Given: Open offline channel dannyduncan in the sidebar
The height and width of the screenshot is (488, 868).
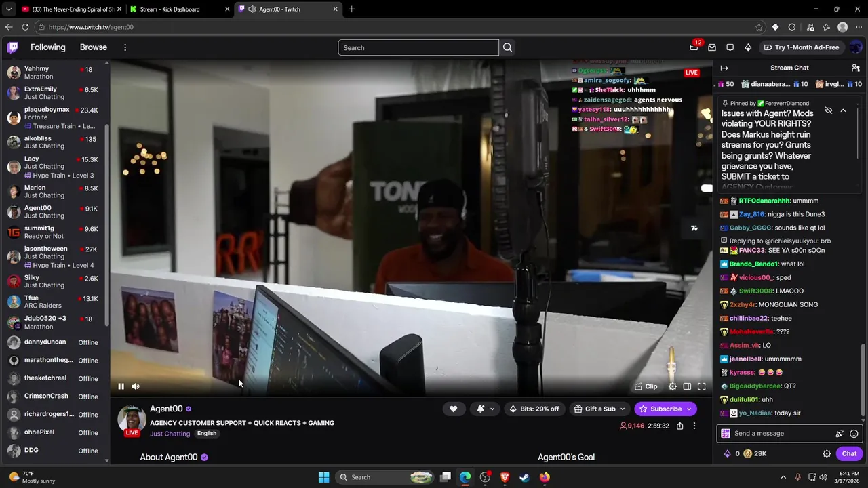Looking at the screenshot, I should click(x=54, y=342).
